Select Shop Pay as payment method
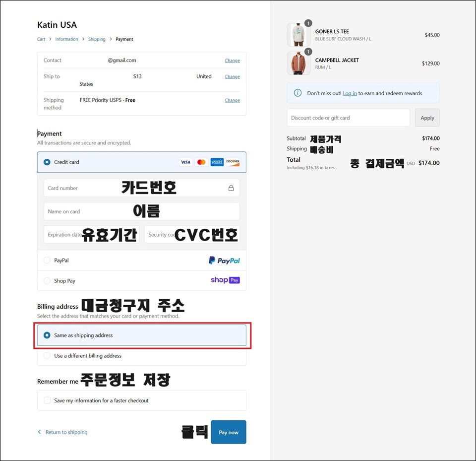 (47, 281)
